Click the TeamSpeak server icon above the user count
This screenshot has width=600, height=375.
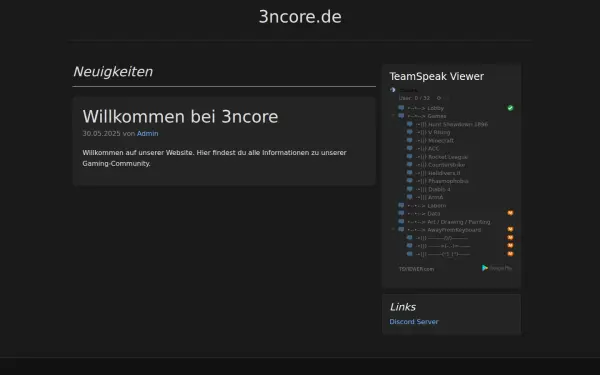point(393,90)
